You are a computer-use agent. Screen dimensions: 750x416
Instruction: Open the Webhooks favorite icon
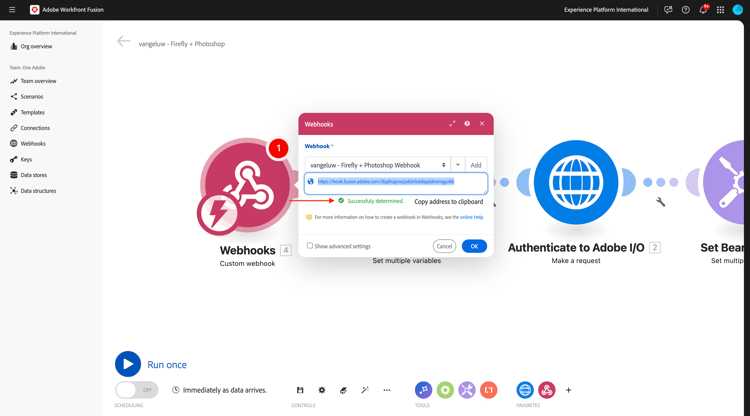[x=547, y=390]
